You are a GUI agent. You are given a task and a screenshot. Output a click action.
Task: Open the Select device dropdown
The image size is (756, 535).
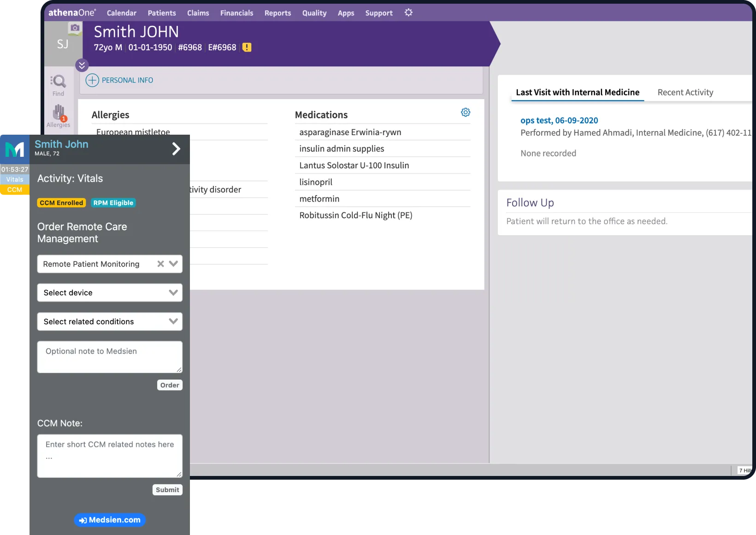pyautogui.click(x=110, y=293)
